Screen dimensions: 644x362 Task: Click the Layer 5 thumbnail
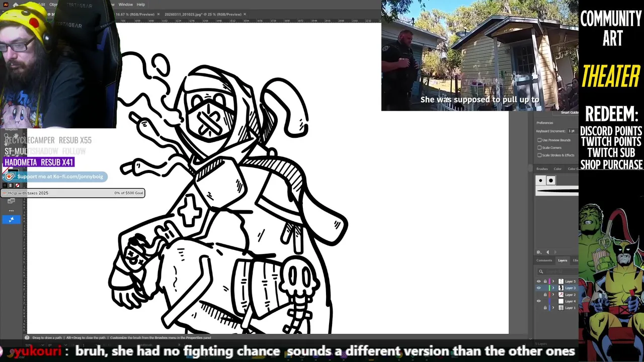point(561,282)
